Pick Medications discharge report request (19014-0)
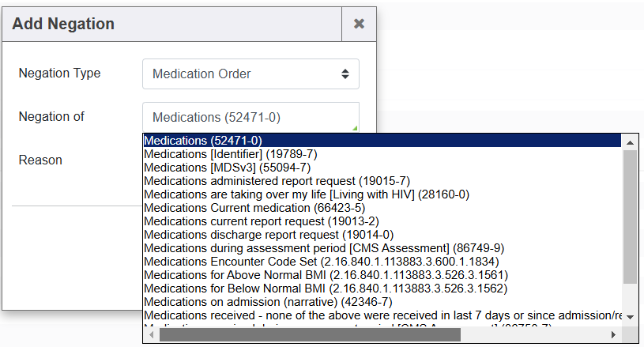This screenshot has height=347, width=644. (x=268, y=235)
